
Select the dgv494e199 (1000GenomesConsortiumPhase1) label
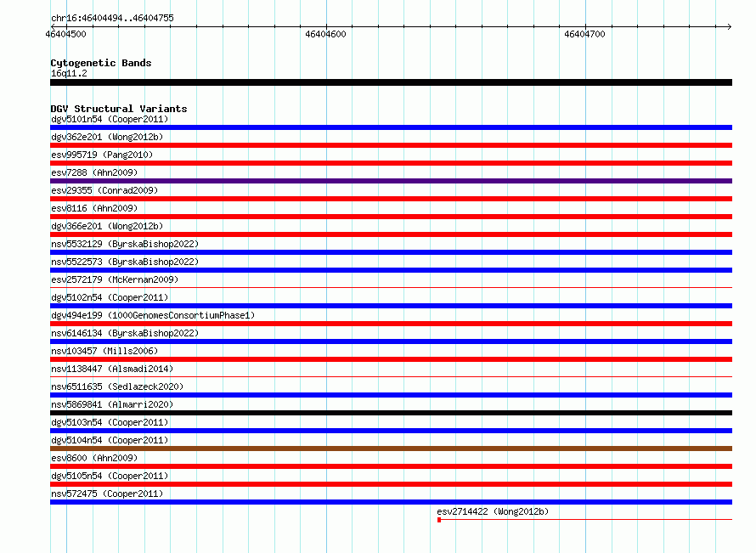[153, 315]
